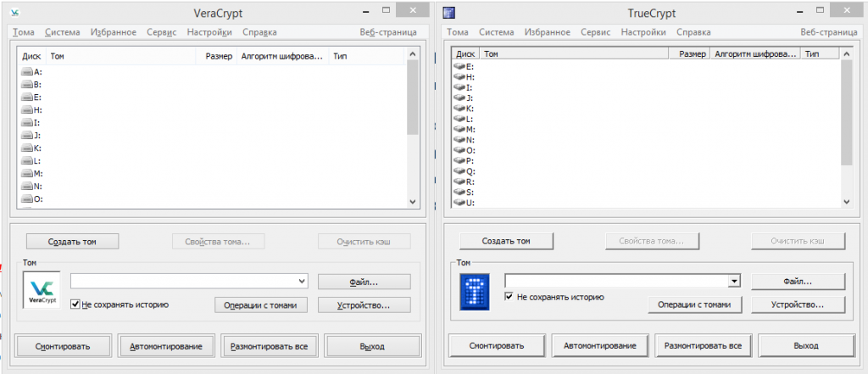Expand the volume path dropdown in VeraCrypt
Screen dimensions: 868x374
tap(303, 281)
